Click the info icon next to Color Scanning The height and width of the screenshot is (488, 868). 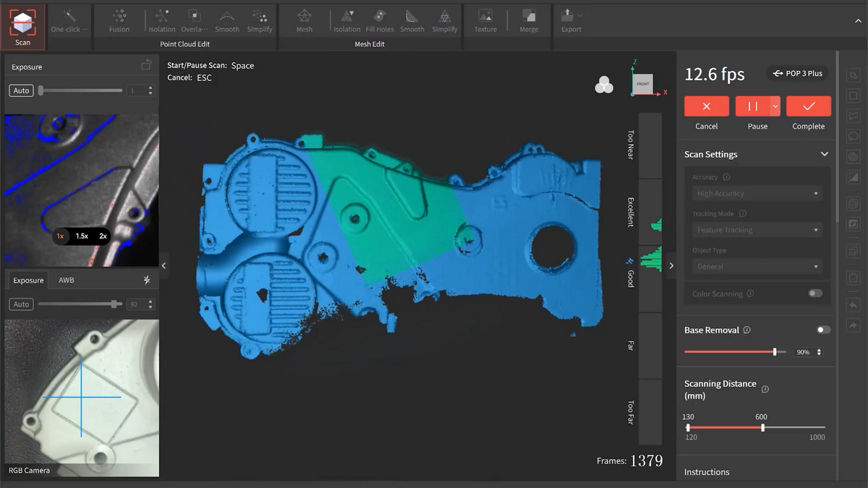pos(750,294)
